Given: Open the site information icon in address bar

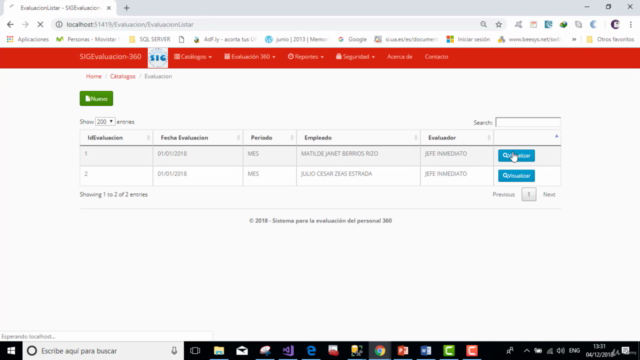Looking at the screenshot, I should [59, 24].
